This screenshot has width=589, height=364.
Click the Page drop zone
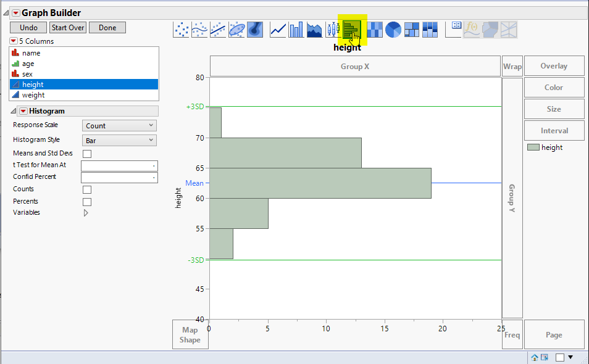[x=554, y=334]
